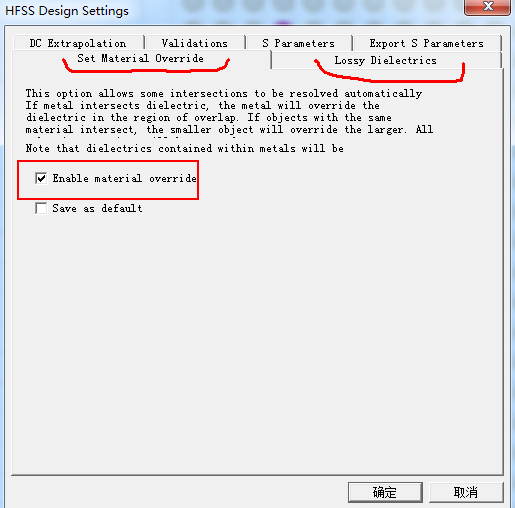Select the S Parameters tab

(298, 43)
